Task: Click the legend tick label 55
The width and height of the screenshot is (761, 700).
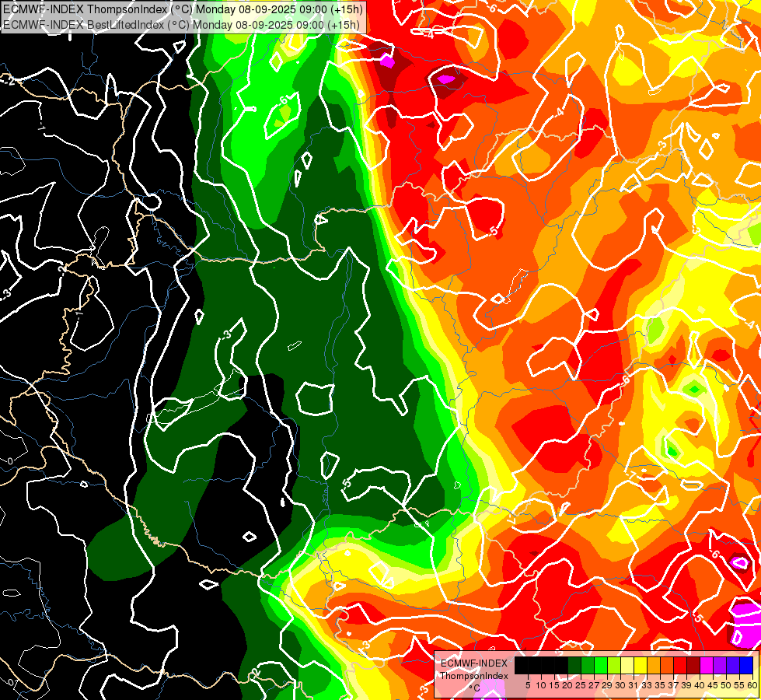Action: (x=738, y=685)
